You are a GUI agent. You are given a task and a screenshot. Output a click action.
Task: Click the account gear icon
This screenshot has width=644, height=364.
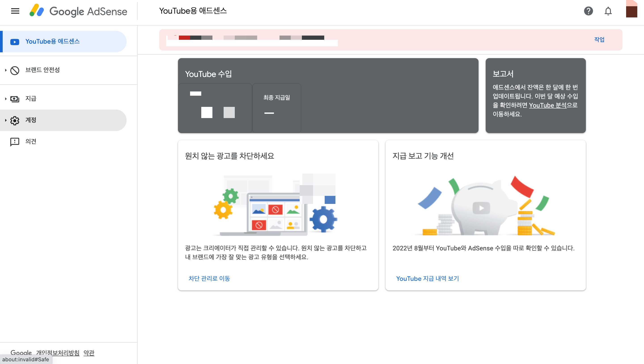(15, 121)
